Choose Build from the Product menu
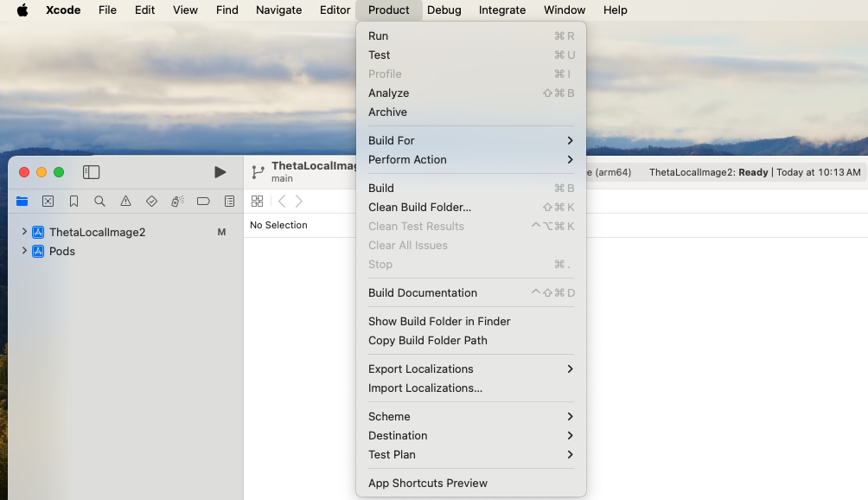The height and width of the screenshot is (500, 868). click(471, 189)
